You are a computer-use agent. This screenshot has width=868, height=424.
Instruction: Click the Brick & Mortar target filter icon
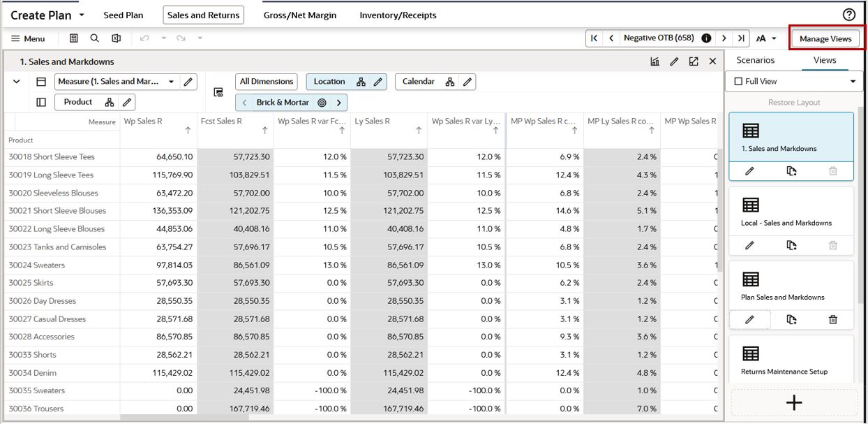coord(323,102)
